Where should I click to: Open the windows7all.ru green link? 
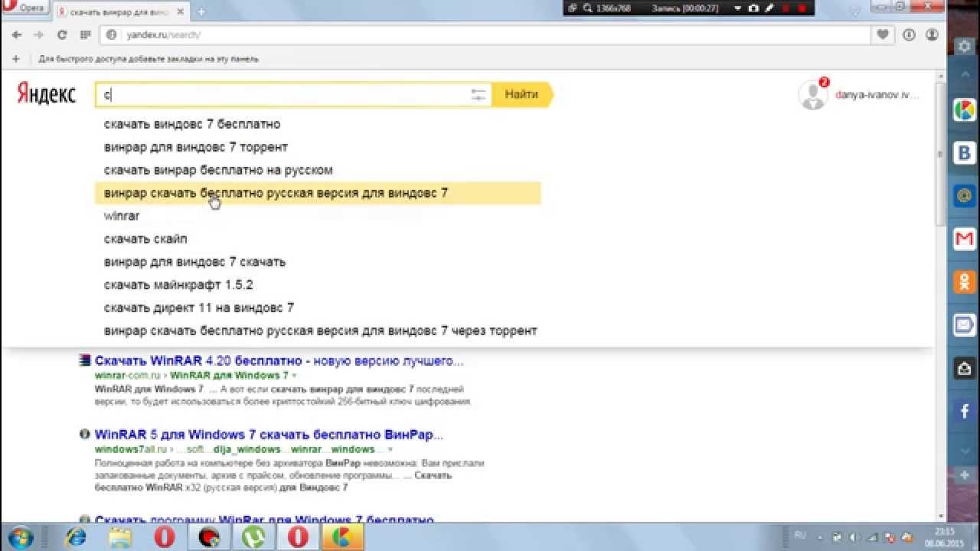[x=130, y=449]
